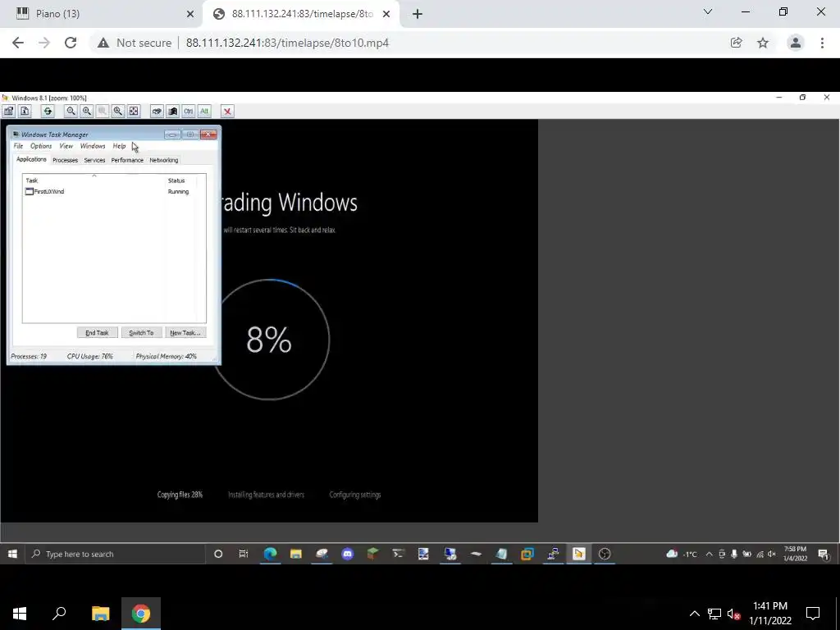This screenshot has width=840, height=630.
Task: Bookmark this page with the star icon
Action: [763, 43]
